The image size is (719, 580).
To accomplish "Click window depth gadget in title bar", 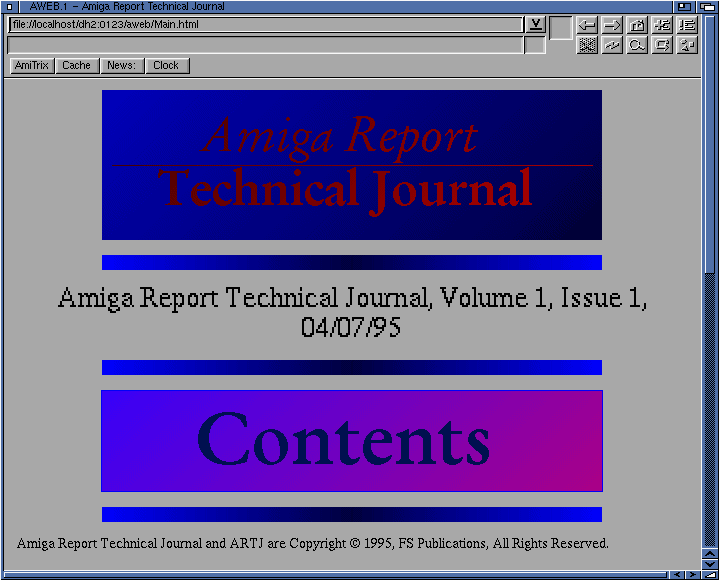I will [x=708, y=6].
